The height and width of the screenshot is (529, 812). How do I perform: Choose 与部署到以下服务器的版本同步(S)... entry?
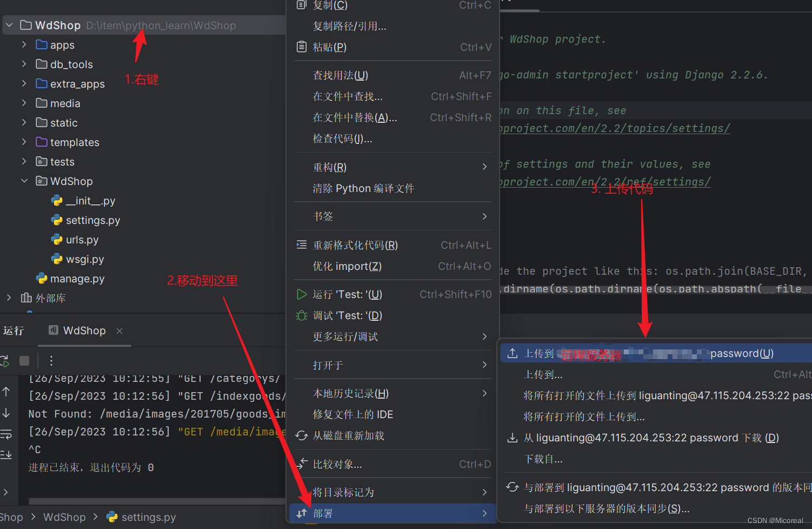(x=656, y=508)
